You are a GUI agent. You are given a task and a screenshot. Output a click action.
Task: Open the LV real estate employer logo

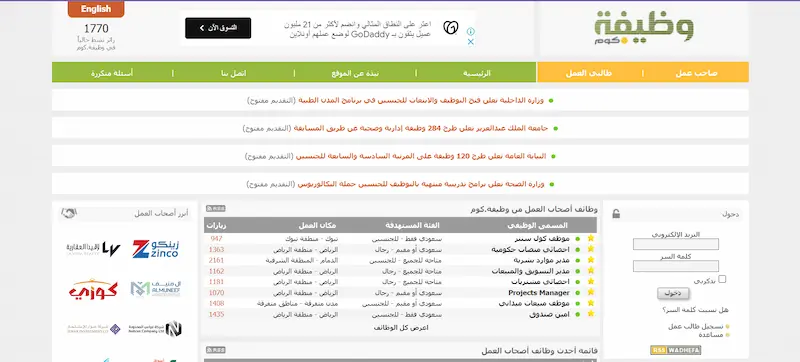[x=93, y=249]
